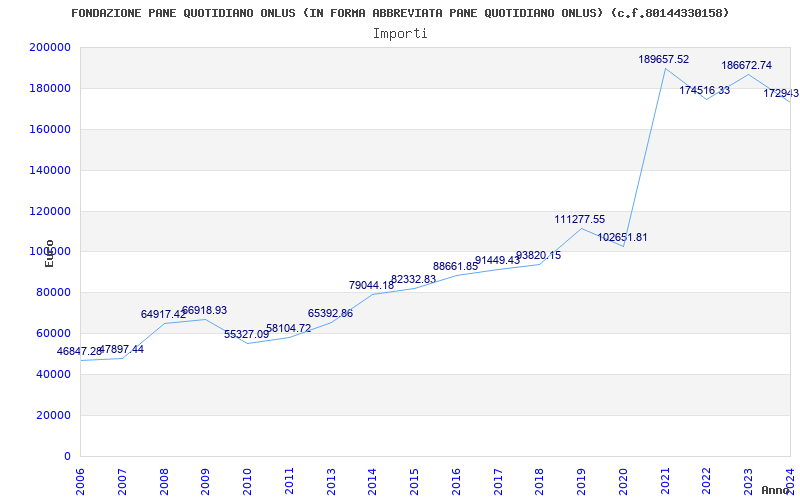Click the 64917.42 data label
Image resolution: width=800 pixels, height=500 pixels.
tap(163, 314)
